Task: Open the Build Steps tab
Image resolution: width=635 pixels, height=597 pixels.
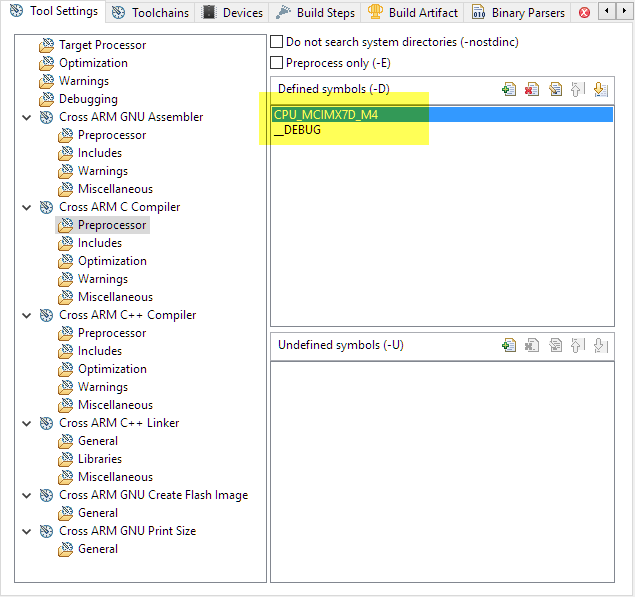Action: (x=315, y=13)
